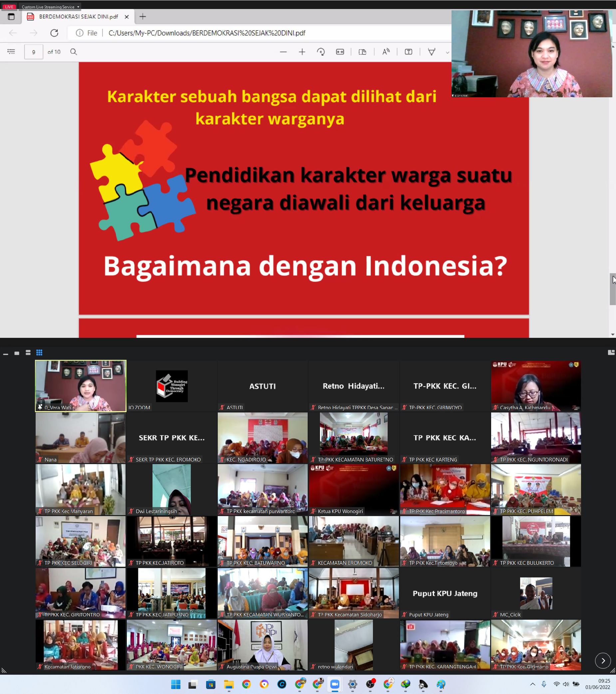Switch to gallery grid view layout
This screenshot has height=694, width=616.
39,353
